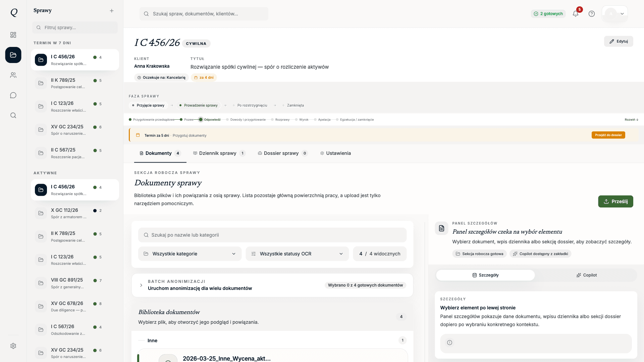Expand the Batch anonimizacji section
Screen dimensions: 644x362
(x=141, y=285)
